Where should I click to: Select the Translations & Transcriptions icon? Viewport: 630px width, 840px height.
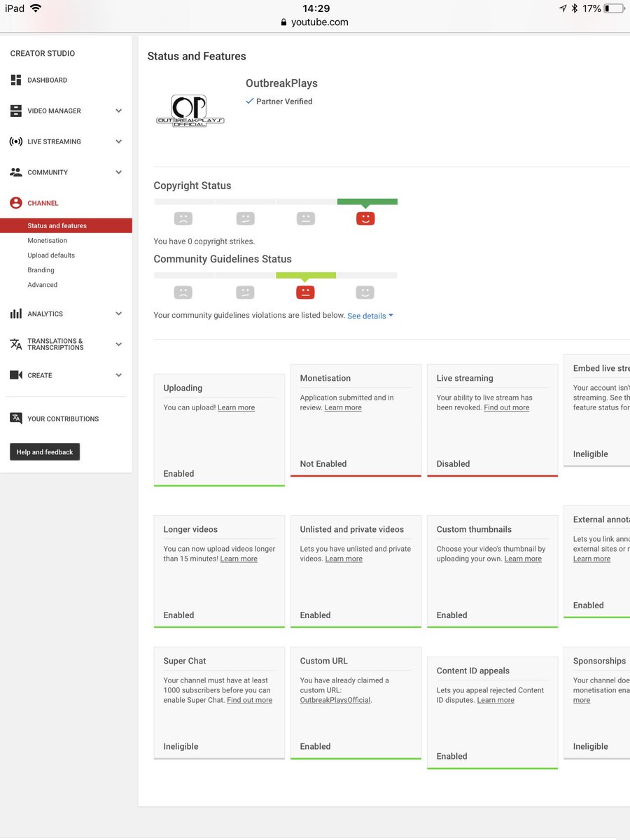15,344
